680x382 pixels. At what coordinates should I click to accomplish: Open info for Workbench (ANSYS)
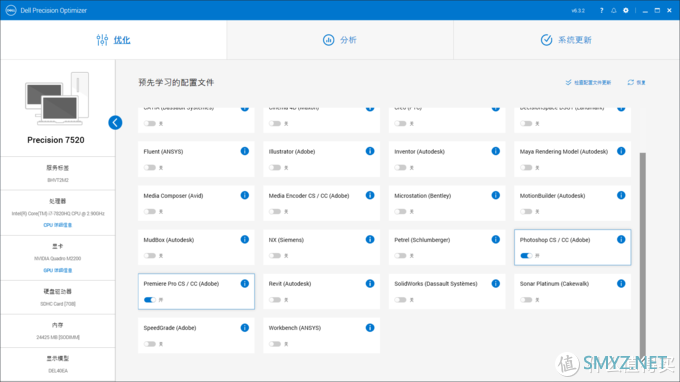point(370,328)
